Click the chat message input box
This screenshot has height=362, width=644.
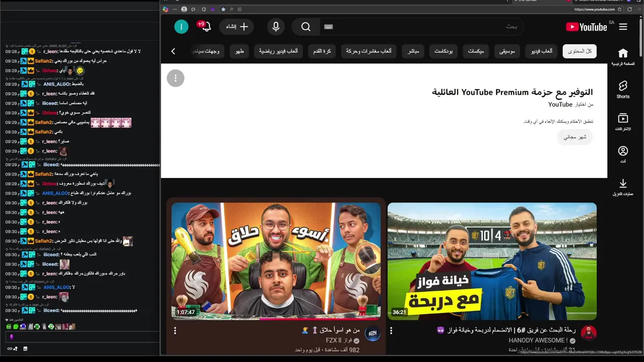[83, 337]
